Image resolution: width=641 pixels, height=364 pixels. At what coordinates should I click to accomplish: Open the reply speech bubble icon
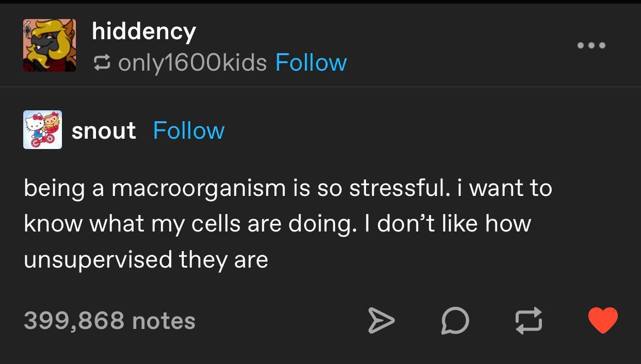[455, 321]
